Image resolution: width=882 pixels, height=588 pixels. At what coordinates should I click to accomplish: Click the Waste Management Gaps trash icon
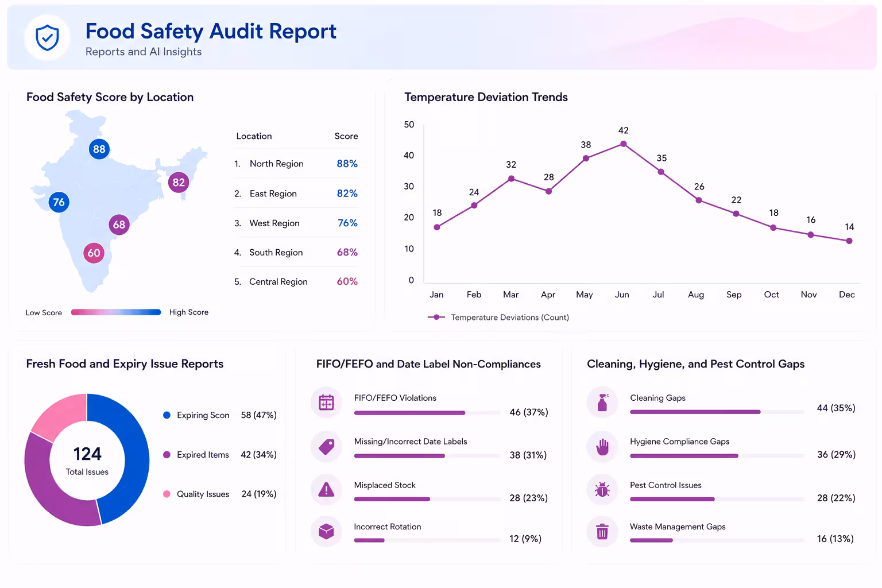click(602, 531)
